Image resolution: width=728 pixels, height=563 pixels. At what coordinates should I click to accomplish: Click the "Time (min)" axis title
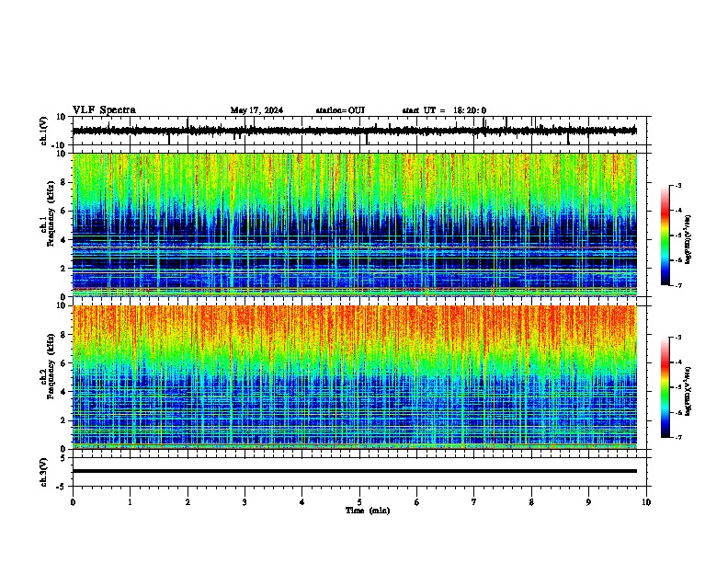pyautogui.click(x=368, y=511)
